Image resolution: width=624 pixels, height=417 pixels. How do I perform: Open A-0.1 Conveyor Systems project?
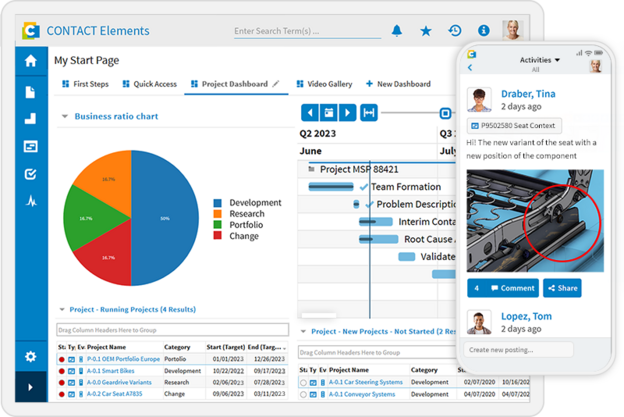362,394
